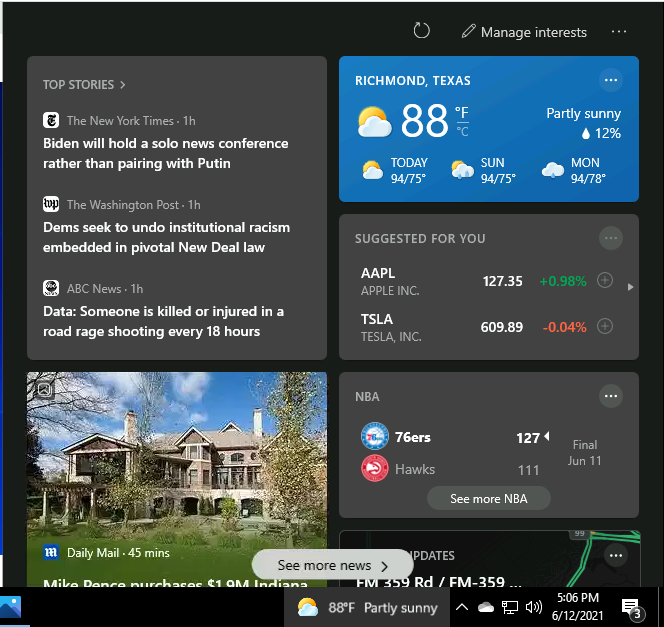
Task: Click Show desktop strip at taskbar end
Action: pyautogui.click(x=661, y=607)
